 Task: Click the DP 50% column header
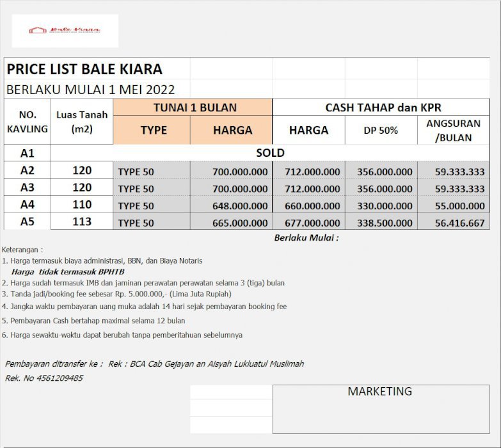[x=381, y=131]
